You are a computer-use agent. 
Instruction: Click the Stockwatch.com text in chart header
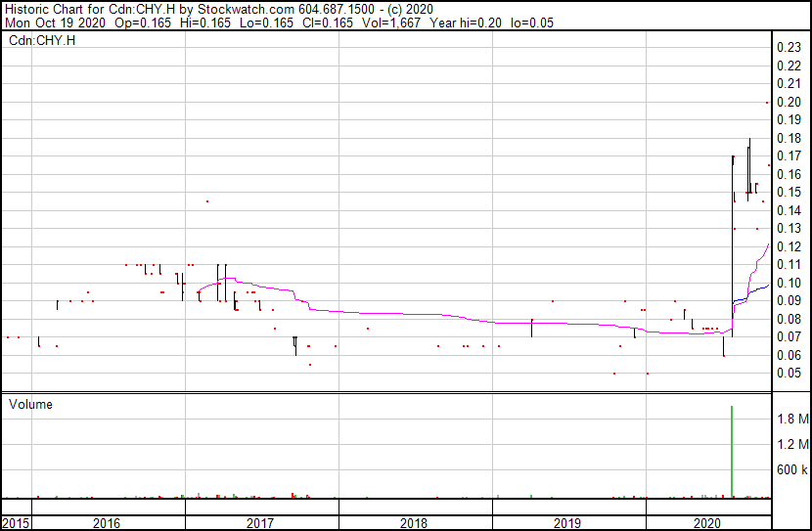241,8
